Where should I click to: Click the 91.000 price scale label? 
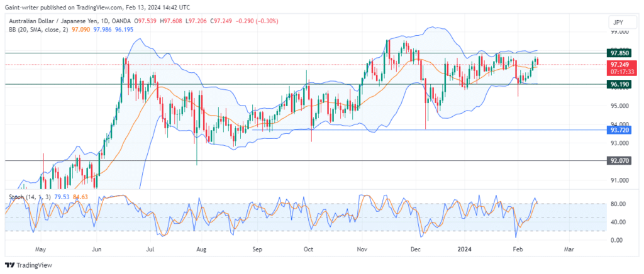point(619,180)
